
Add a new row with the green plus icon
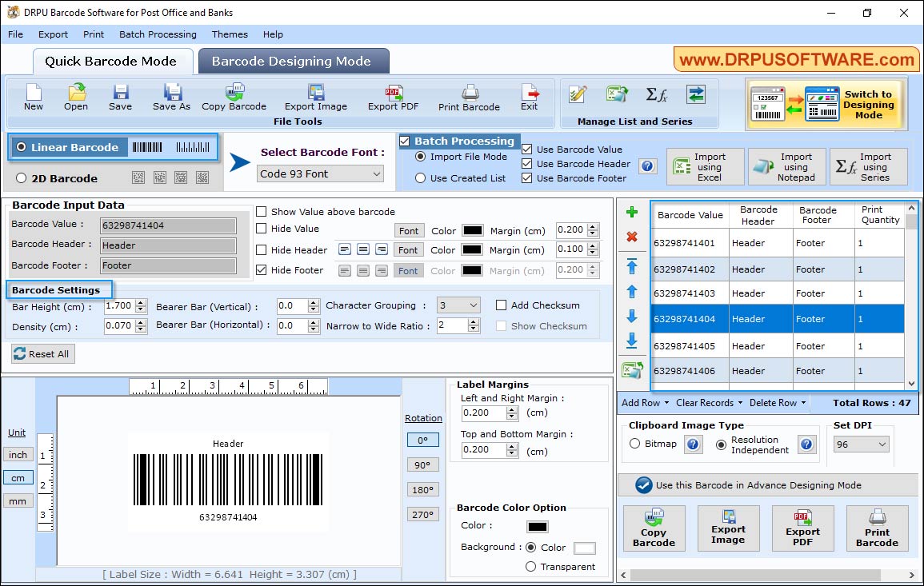pos(632,212)
